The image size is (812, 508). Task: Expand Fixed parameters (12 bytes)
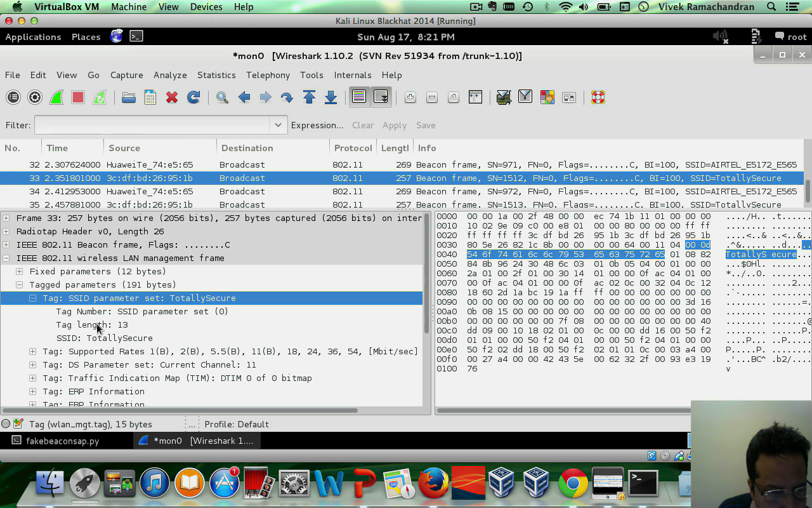[20, 271]
